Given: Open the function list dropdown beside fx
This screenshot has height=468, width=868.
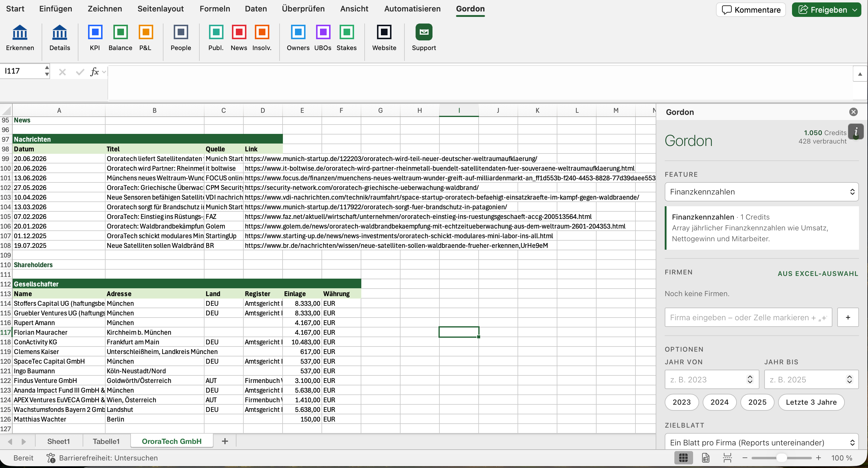Looking at the screenshot, I should tap(104, 72).
